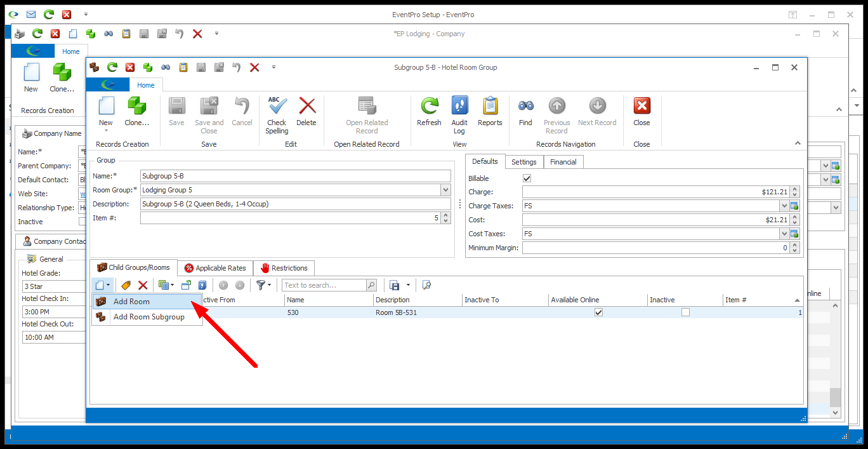
Task: Switch to the Applicable Rates tab
Action: 215,268
